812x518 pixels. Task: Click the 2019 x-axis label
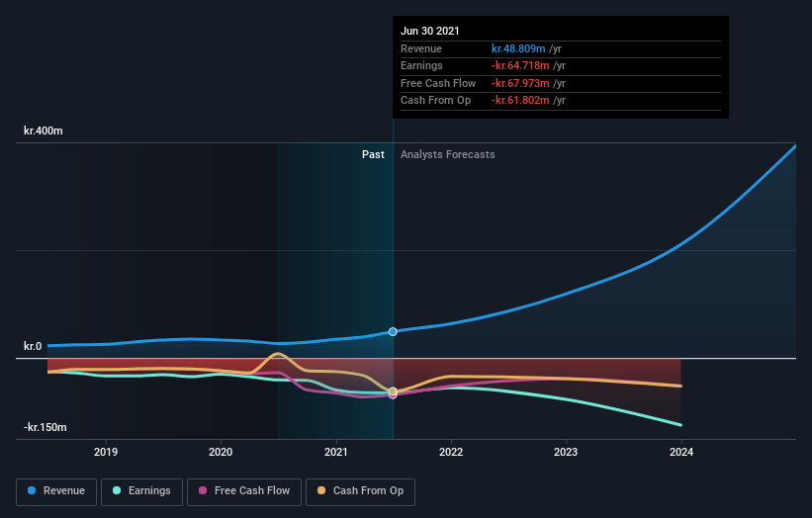106,453
